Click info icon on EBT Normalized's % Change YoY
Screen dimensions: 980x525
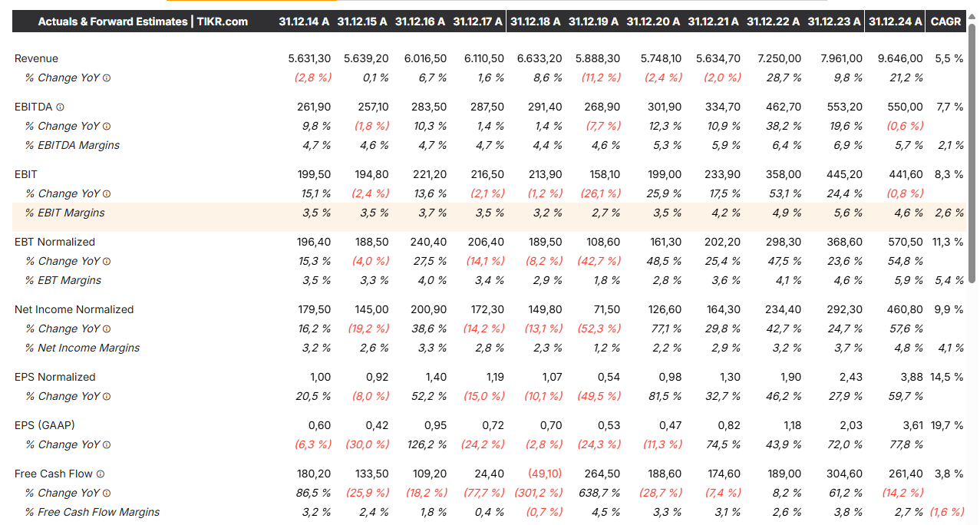pyautogui.click(x=107, y=262)
